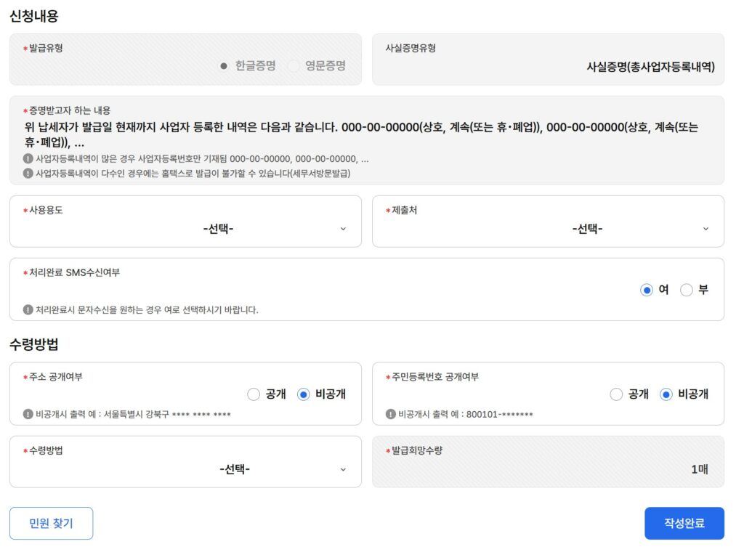
Task: Click the 처리완료 SMS수신여부 label
Action: pyautogui.click(x=75, y=272)
